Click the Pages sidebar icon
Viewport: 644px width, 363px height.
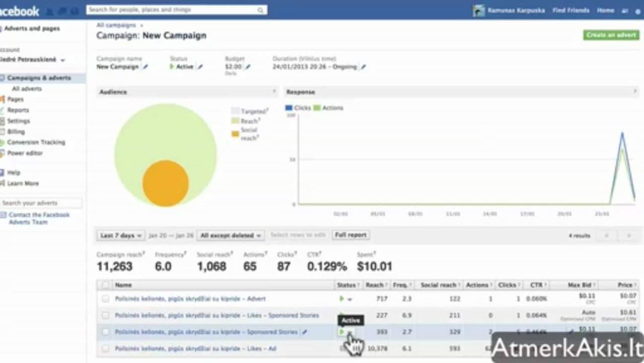pyautogui.click(x=3, y=99)
